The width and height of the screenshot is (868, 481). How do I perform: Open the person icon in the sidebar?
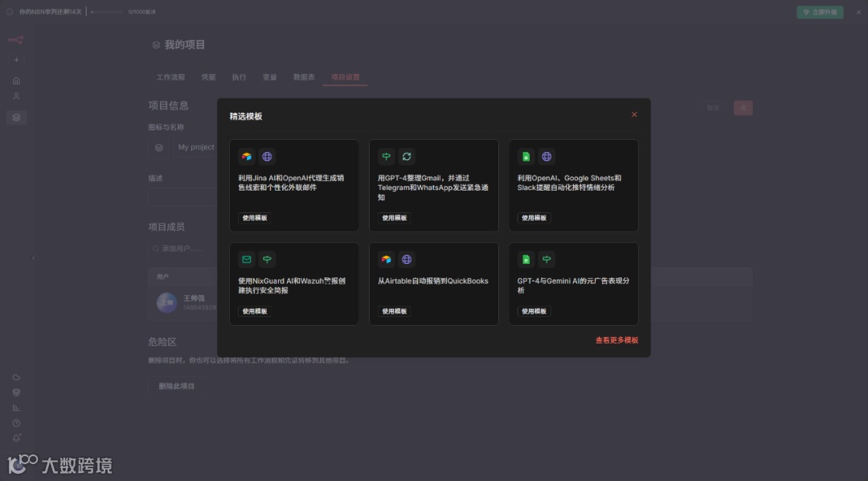(x=16, y=97)
